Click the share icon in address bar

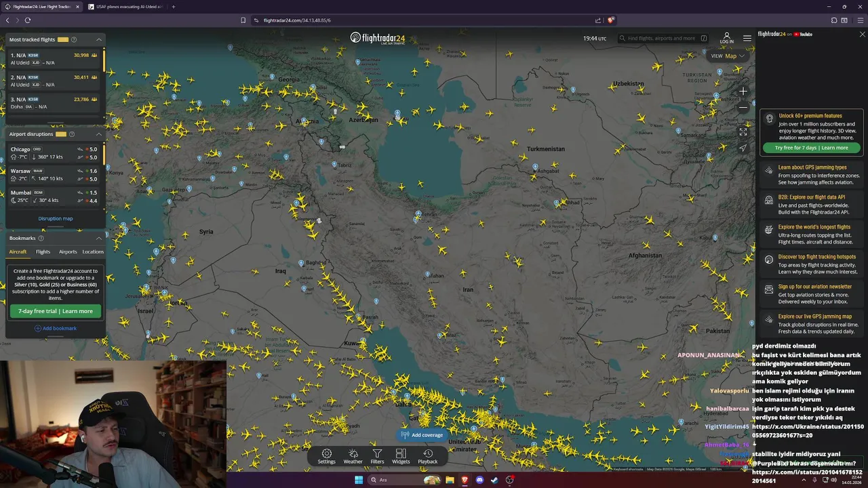[x=598, y=20]
